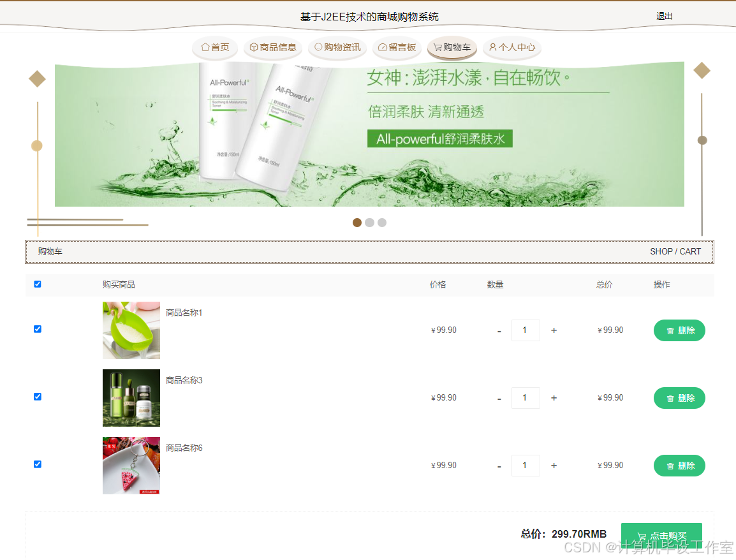736x560 pixels.
Task: Decrease quantity of 商品名称6 with minus
Action: pos(499,466)
